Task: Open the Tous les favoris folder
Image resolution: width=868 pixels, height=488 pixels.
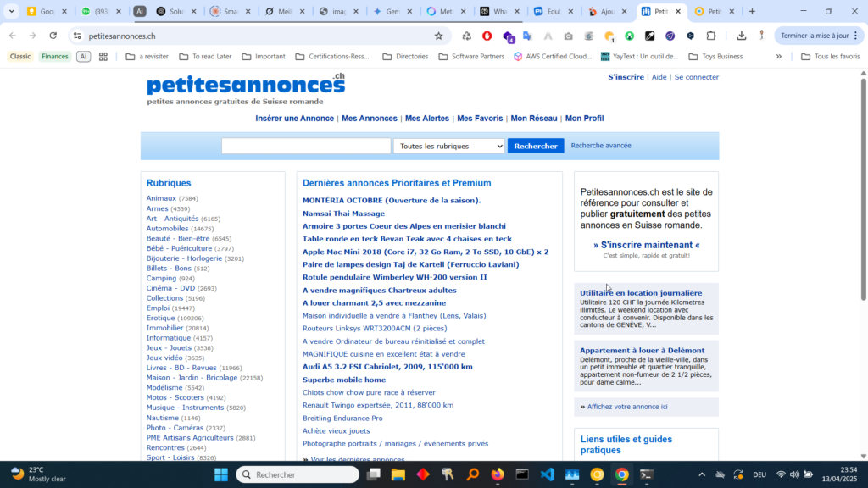Action: point(831,57)
